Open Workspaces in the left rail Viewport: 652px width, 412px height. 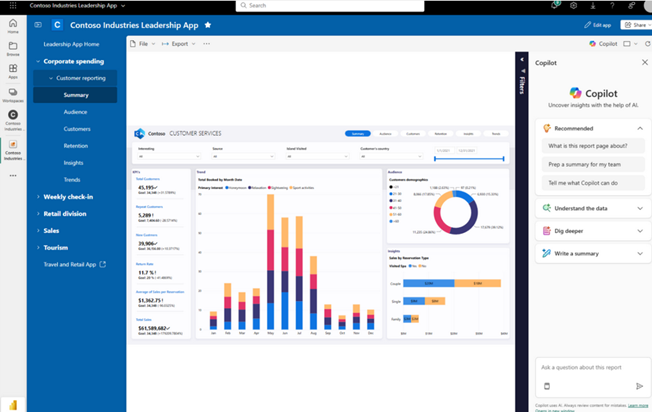click(13, 95)
